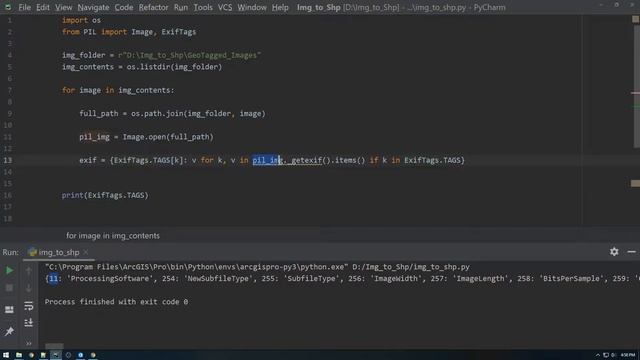
Task: Click 'full_path' assignment on line 9
Action: click(99, 113)
